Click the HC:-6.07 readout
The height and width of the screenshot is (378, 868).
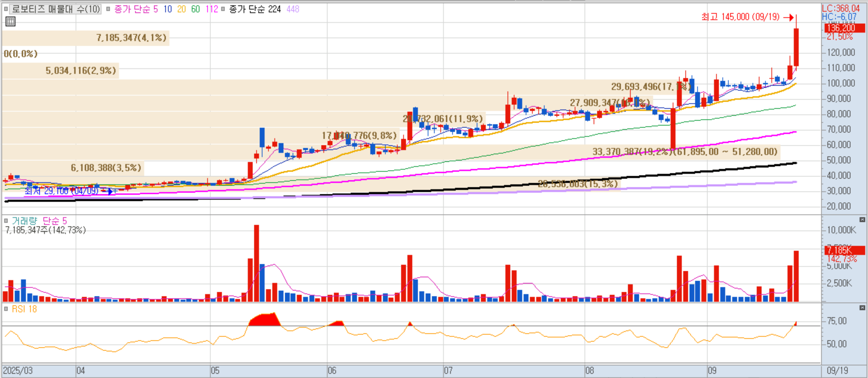tap(839, 16)
